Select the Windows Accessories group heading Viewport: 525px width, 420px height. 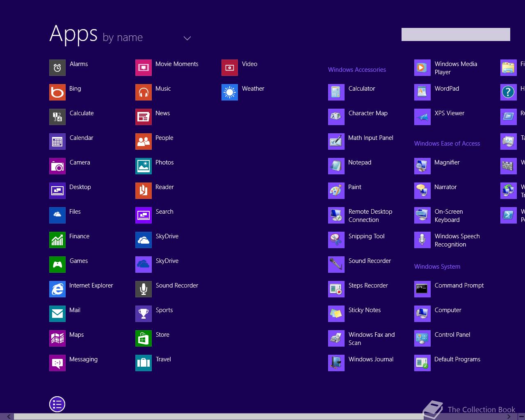coord(357,70)
